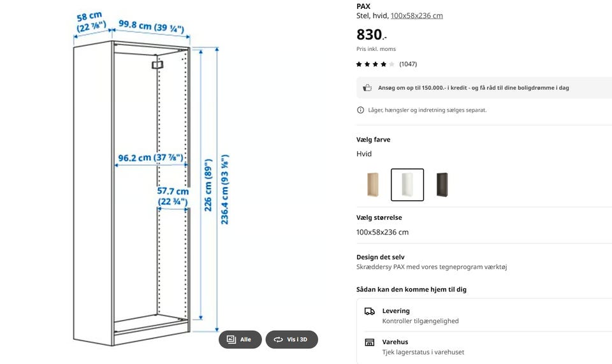Choose the black-brown wardrobe colour
This screenshot has width=612, height=364.
[441, 185]
